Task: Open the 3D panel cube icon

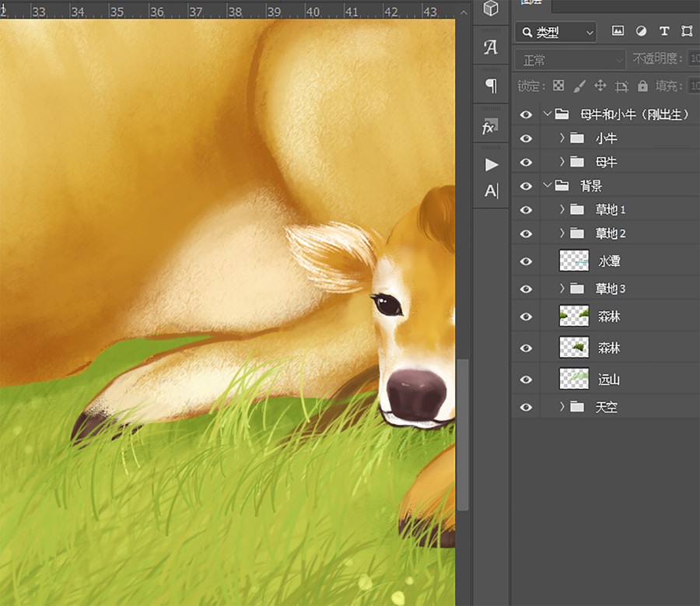Action: tap(491, 8)
